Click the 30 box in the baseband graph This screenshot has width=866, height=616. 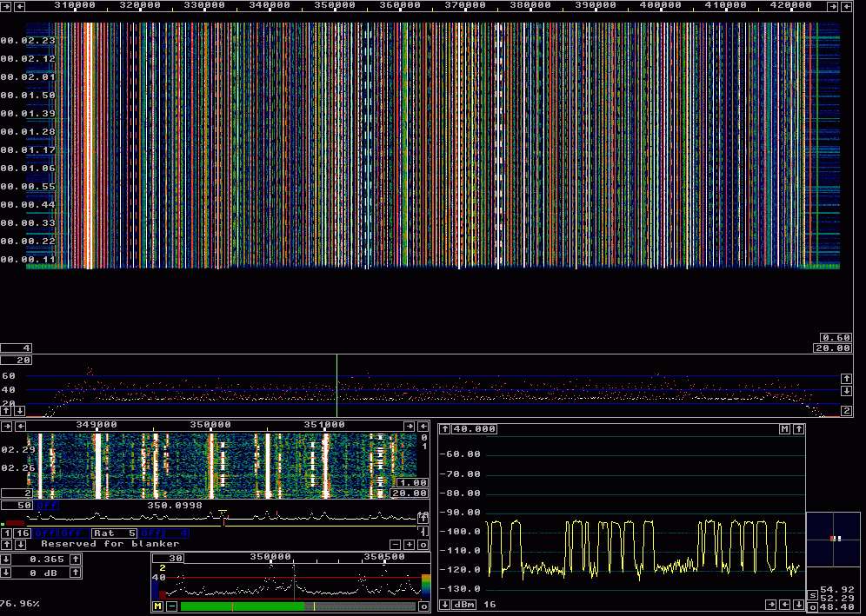click(x=168, y=558)
